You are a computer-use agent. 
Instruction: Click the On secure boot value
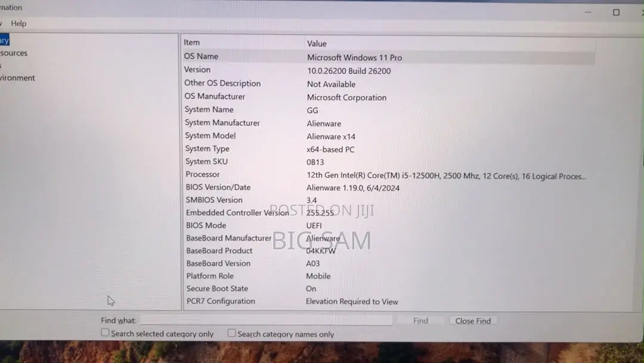tap(311, 289)
